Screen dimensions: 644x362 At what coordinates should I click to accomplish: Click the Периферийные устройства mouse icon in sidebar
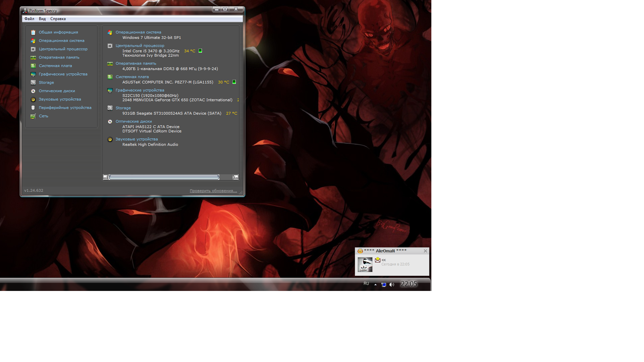click(33, 108)
